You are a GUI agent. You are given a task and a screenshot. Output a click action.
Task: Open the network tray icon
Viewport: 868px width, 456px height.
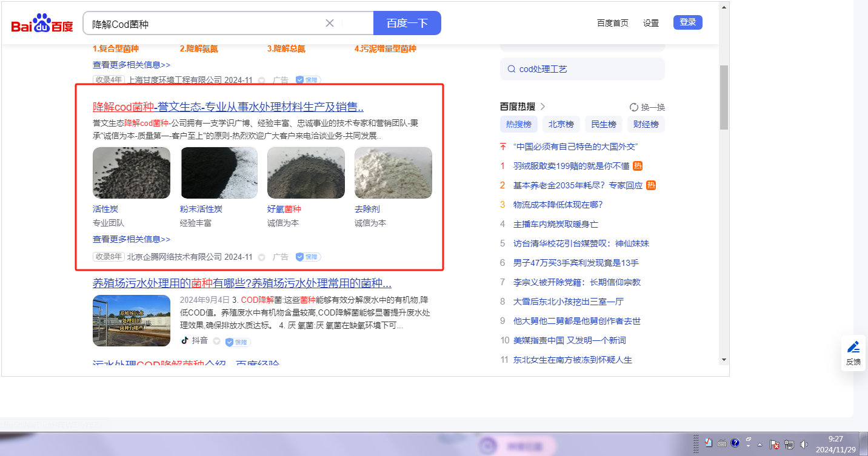point(789,444)
